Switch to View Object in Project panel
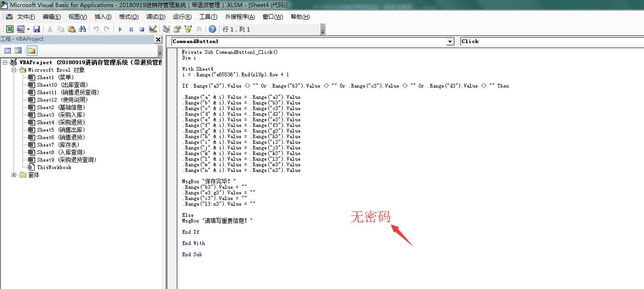The height and width of the screenshot is (289, 644). (18, 50)
